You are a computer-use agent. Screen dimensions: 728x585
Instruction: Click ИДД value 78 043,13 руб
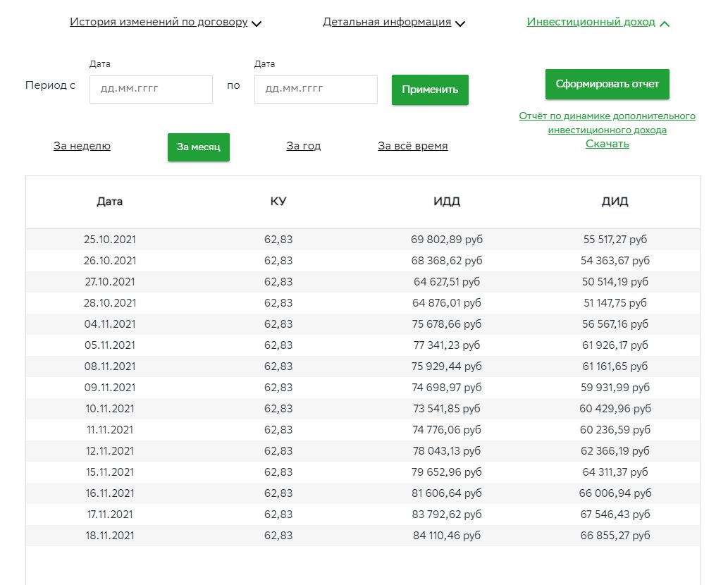tap(447, 451)
